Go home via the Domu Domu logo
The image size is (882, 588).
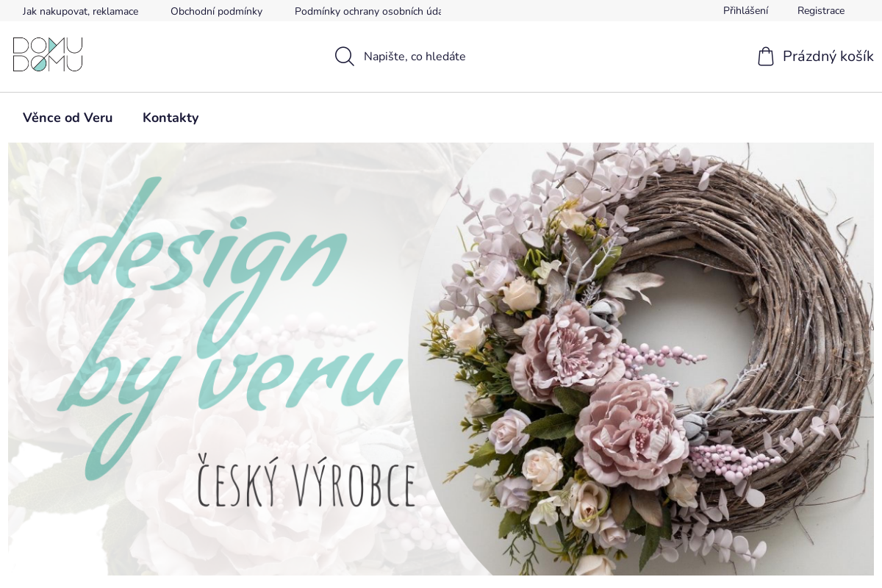(x=48, y=54)
